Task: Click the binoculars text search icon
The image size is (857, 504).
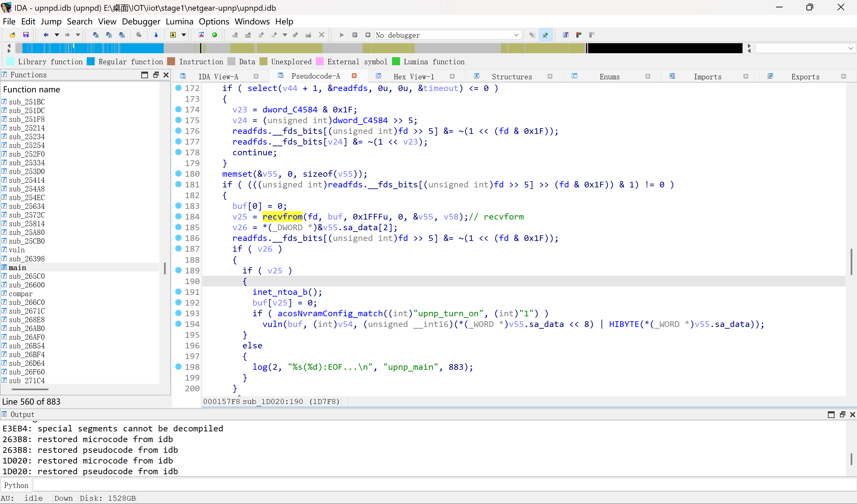Action: click(109, 35)
